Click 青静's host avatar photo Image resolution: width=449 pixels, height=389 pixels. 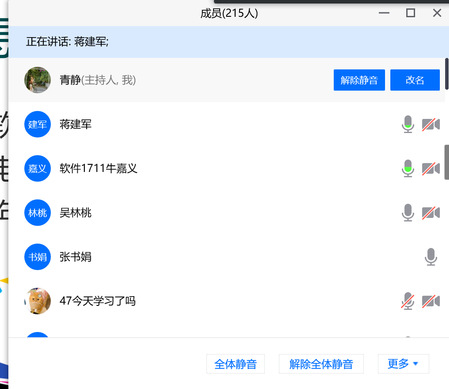(37, 80)
